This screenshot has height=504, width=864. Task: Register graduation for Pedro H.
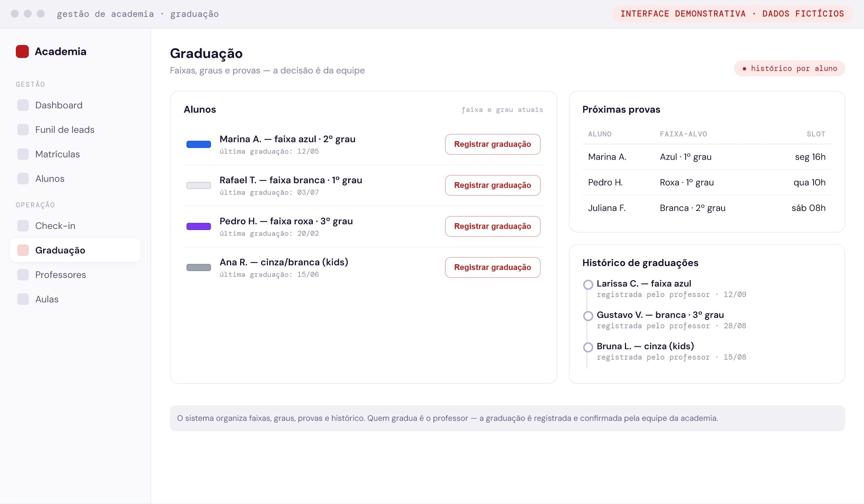pyautogui.click(x=492, y=226)
